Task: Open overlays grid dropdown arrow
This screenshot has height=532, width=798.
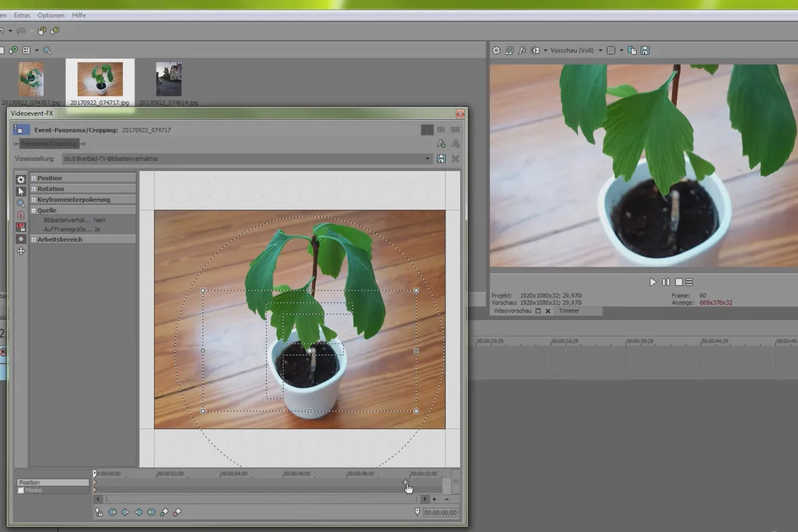Action: pyautogui.click(x=622, y=51)
